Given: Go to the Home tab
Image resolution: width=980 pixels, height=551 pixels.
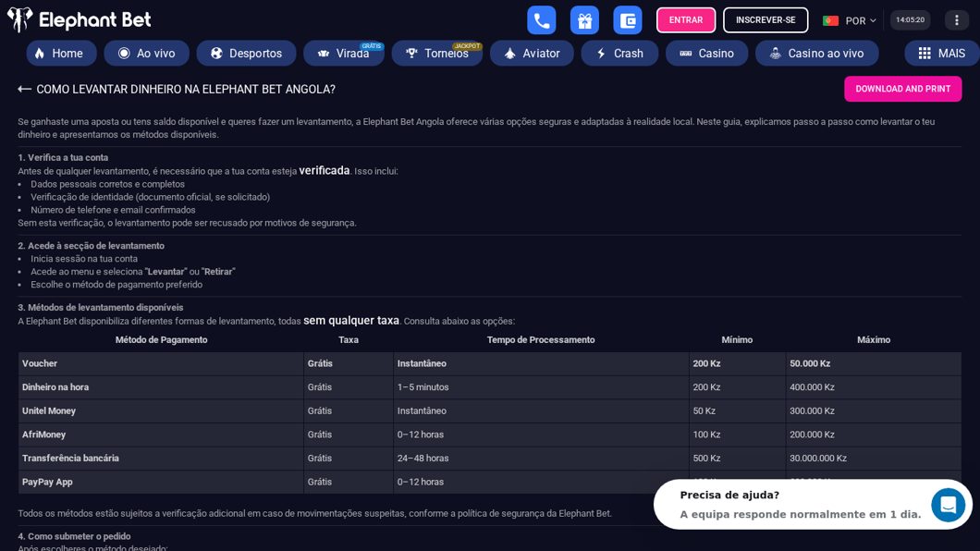Looking at the screenshot, I should (x=61, y=53).
